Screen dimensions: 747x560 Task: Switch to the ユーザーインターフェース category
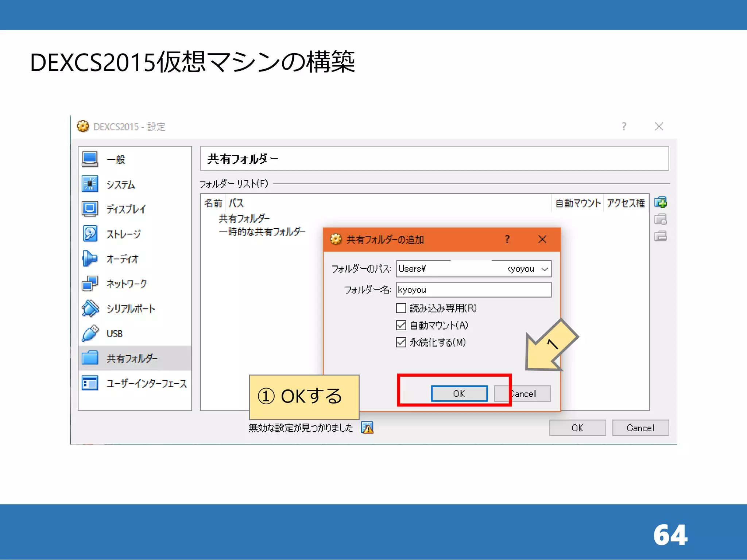[x=135, y=383]
